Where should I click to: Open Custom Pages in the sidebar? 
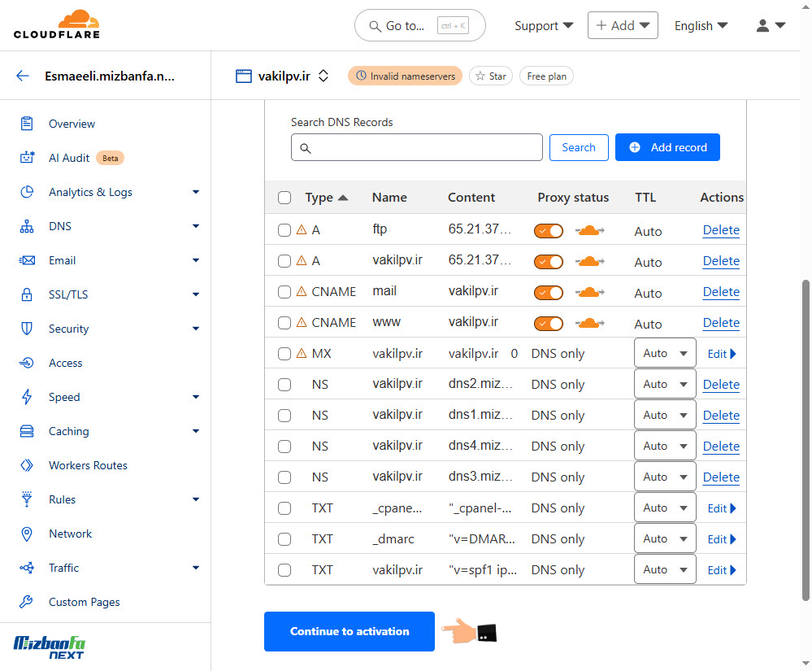point(85,602)
